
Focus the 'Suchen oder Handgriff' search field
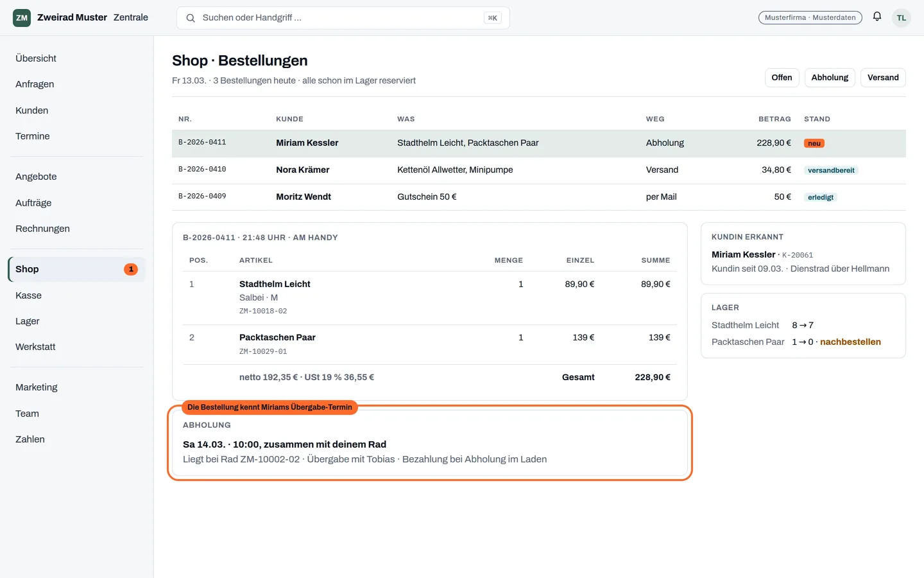(343, 18)
